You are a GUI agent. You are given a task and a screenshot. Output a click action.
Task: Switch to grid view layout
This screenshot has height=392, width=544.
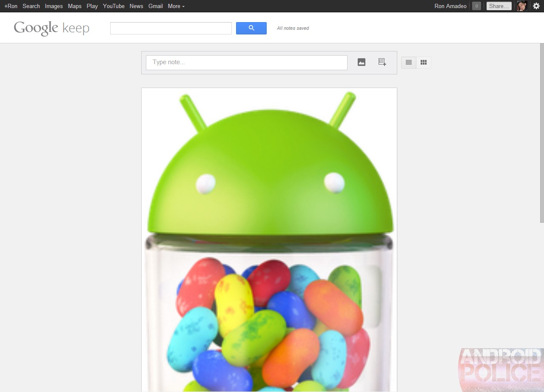[x=423, y=62]
